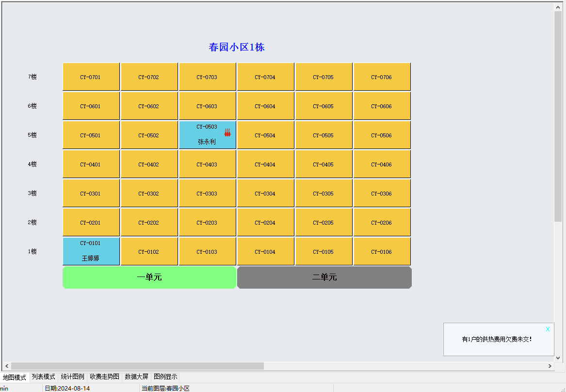Click the vertical scrollbar up arrow

(558, 7)
